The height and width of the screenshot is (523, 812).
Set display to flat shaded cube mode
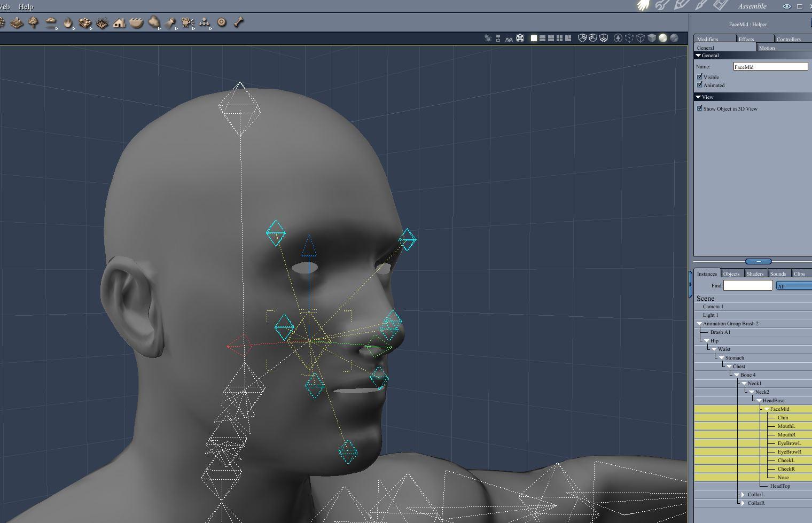652,38
